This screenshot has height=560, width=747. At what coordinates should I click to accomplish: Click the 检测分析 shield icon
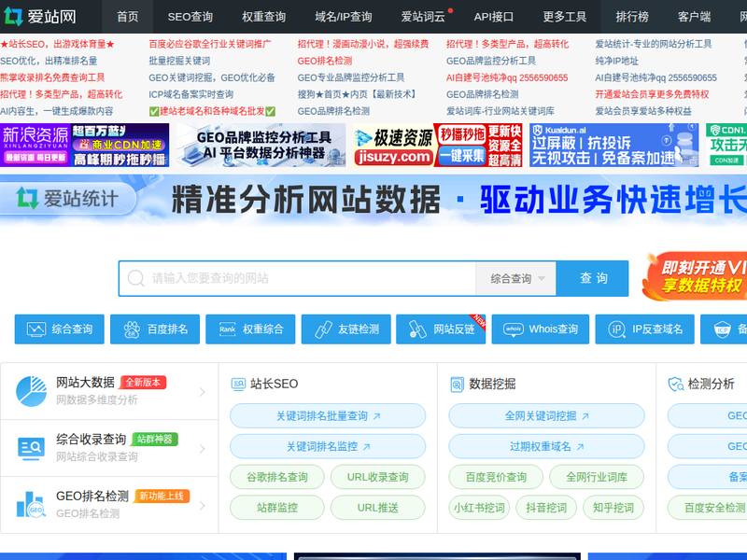pos(676,384)
